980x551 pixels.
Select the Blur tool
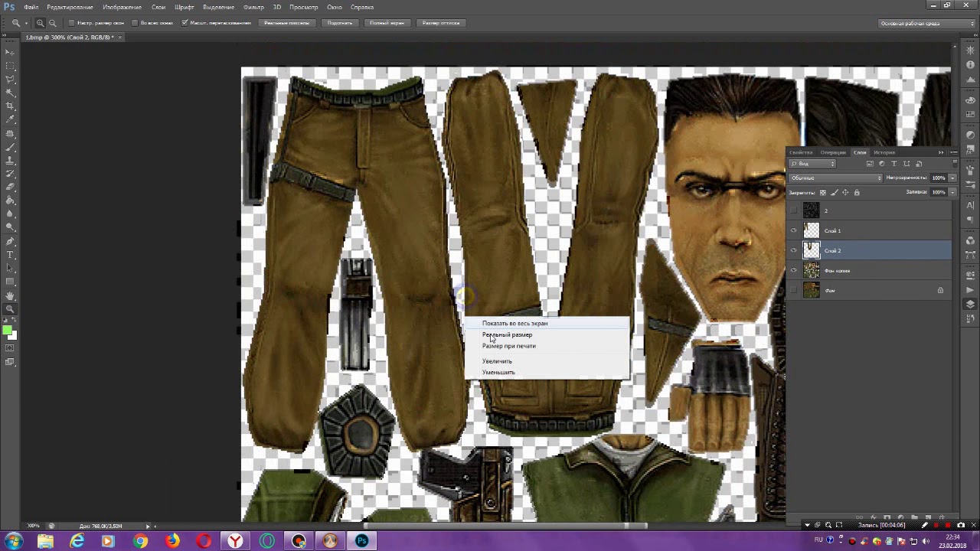pyautogui.click(x=10, y=214)
